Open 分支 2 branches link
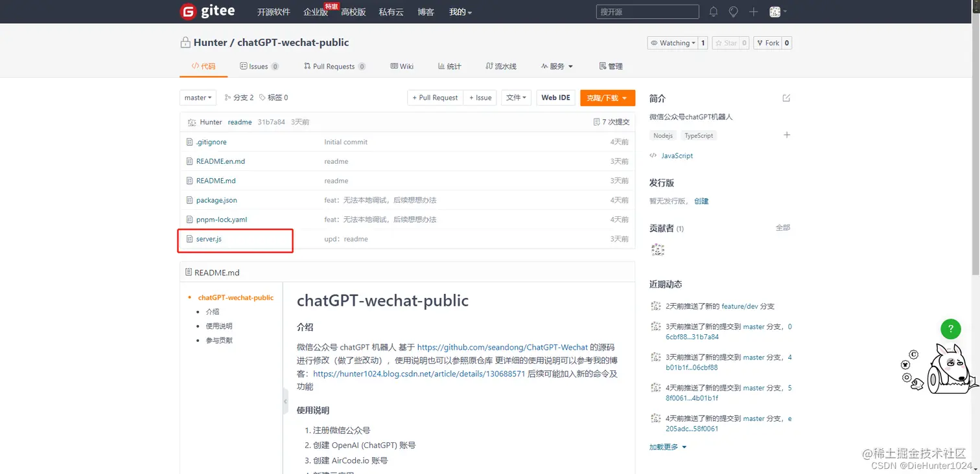This screenshot has width=980, height=474. (239, 98)
